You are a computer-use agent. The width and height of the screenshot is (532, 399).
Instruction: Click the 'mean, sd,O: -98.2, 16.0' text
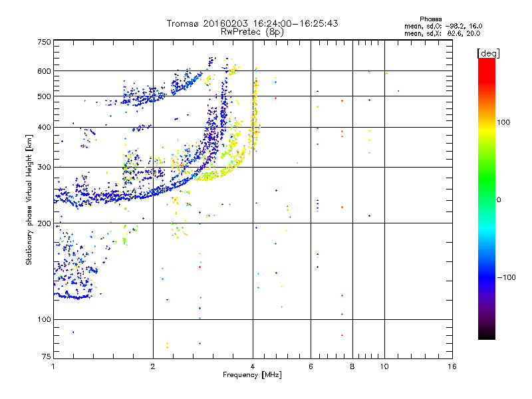point(443,27)
